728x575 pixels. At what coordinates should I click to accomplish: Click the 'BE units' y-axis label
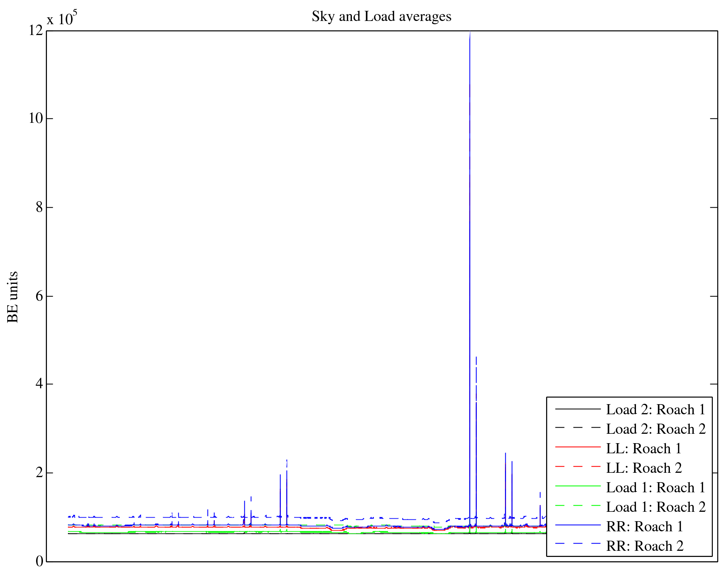pos(13,297)
